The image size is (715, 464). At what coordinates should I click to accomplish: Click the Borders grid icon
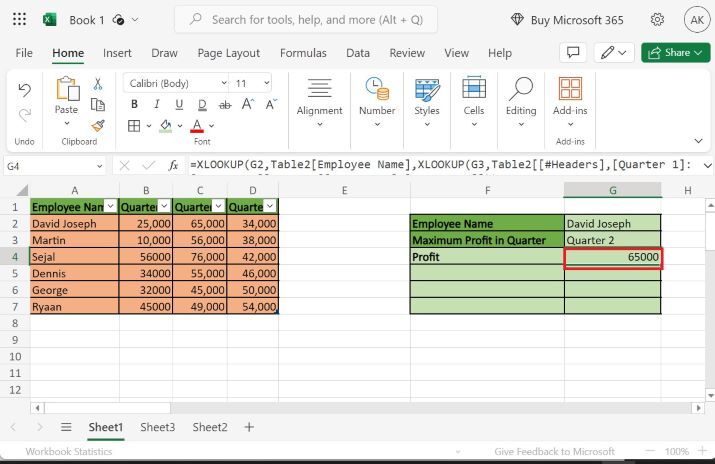point(134,125)
